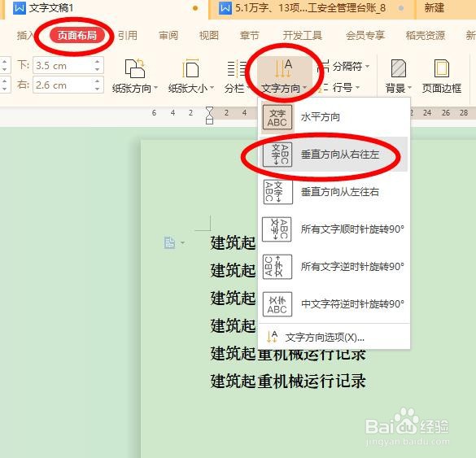Viewport: 476px width, 458px height.
Task: Choose 所有文字逆时针旋转90° menu entry
Action: (x=333, y=267)
